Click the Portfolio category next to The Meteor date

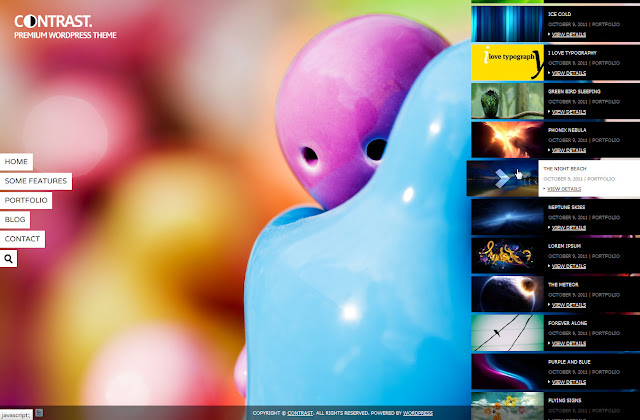click(x=606, y=295)
